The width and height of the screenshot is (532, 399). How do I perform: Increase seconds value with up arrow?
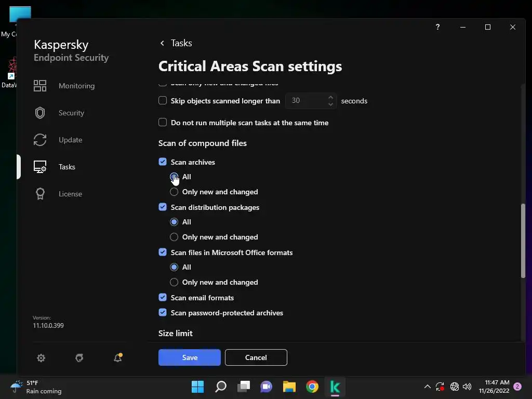[x=330, y=97]
